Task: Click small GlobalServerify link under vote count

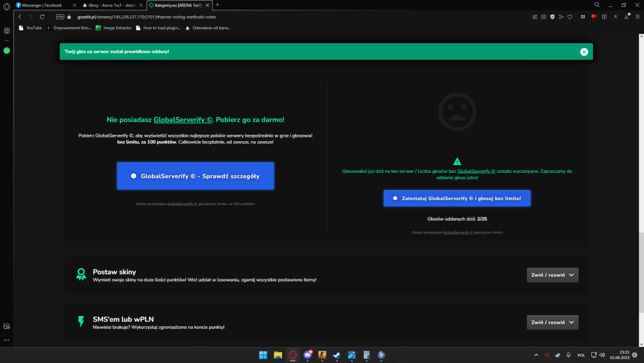Action: pyautogui.click(x=458, y=233)
